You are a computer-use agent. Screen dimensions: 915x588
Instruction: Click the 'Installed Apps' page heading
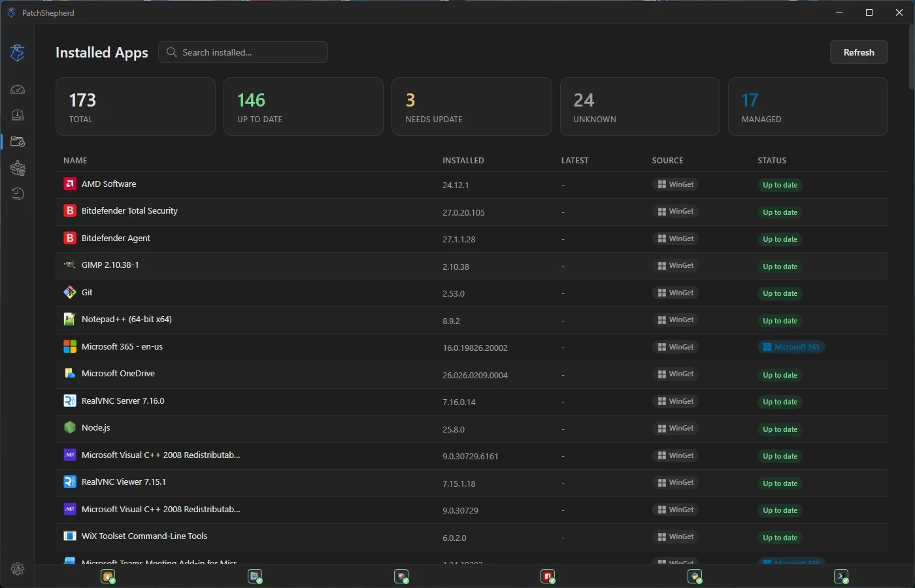pos(102,52)
